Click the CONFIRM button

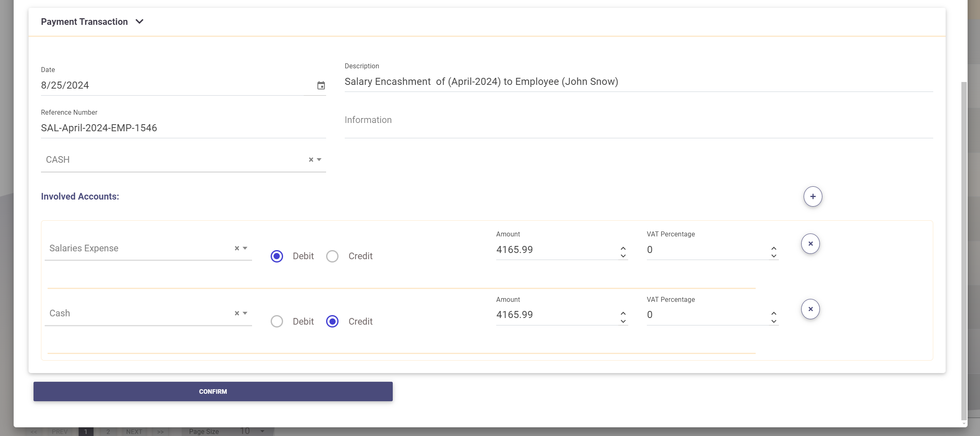click(213, 391)
